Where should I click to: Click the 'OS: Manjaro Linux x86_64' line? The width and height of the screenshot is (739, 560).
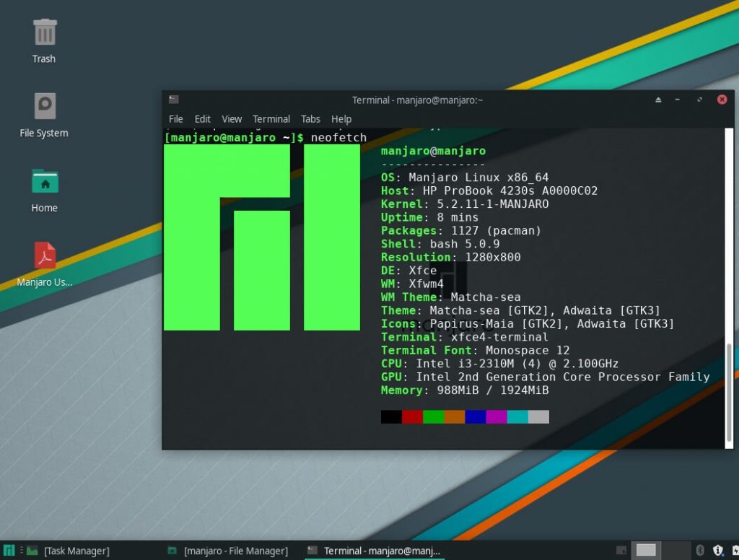(x=465, y=178)
